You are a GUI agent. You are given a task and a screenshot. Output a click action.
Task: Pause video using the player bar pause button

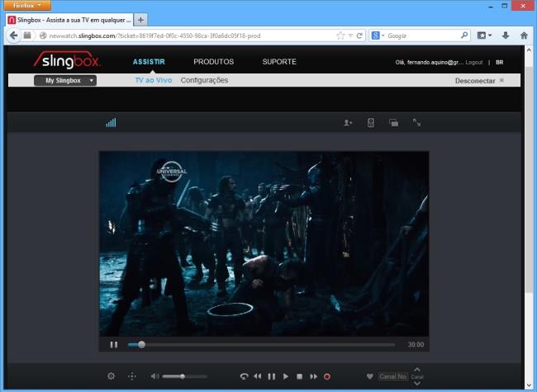click(x=114, y=344)
